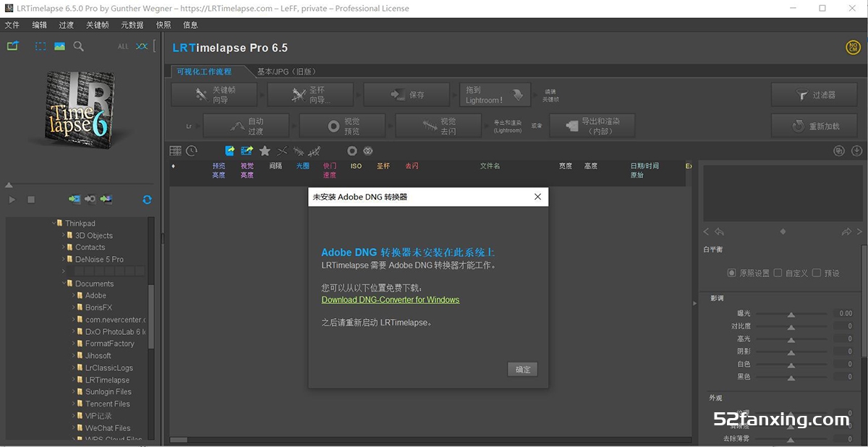Click the 确定 button in the dialog
The height and width of the screenshot is (447, 868).
coord(523,370)
